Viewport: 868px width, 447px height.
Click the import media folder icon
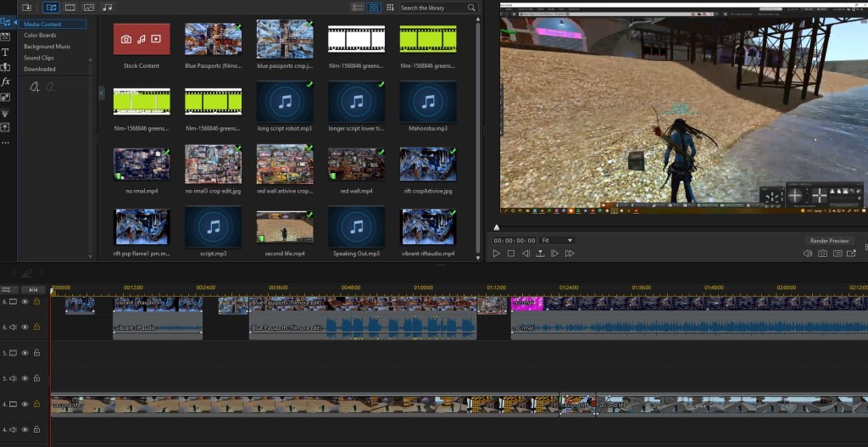click(x=27, y=8)
